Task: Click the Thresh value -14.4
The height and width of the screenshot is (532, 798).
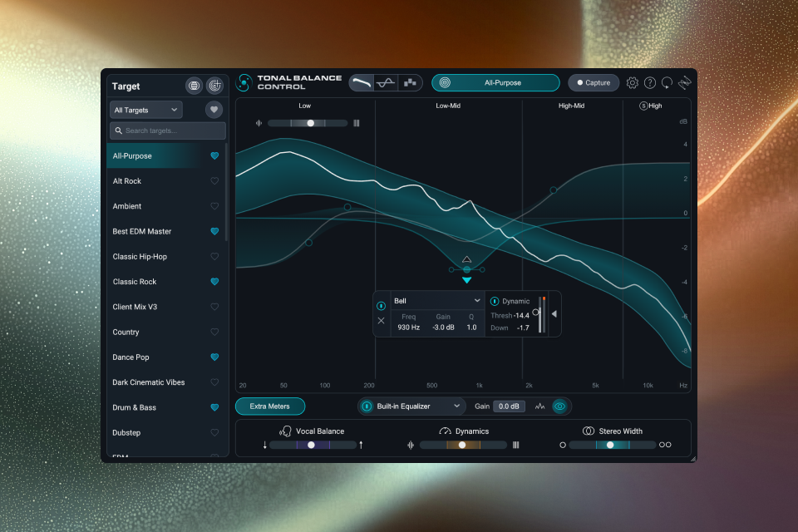Action: (x=521, y=316)
